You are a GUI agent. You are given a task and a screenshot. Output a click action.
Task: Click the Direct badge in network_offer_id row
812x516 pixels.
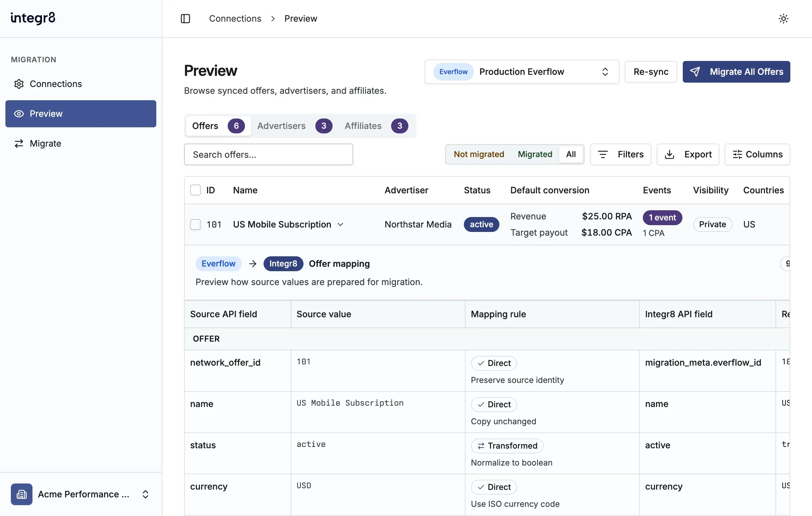(x=494, y=363)
